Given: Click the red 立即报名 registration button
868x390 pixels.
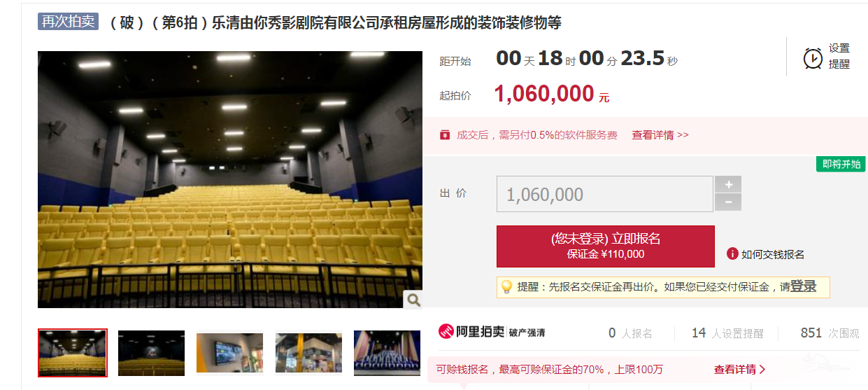Looking at the screenshot, I should tap(606, 246).
